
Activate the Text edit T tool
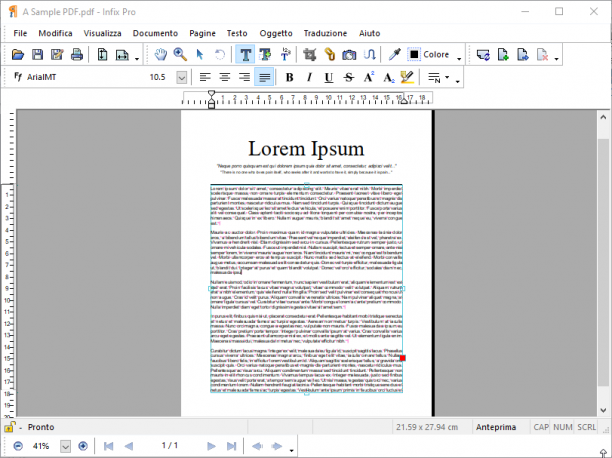point(246,55)
